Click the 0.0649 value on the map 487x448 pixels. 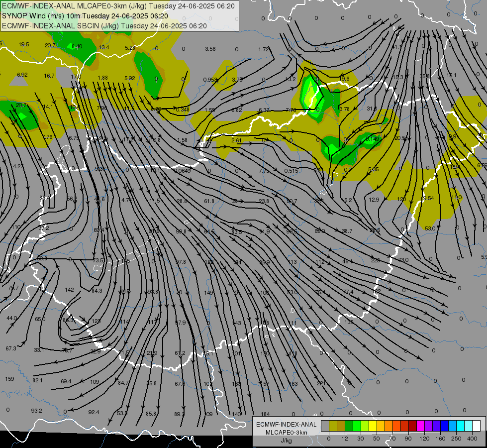point(183,170)
